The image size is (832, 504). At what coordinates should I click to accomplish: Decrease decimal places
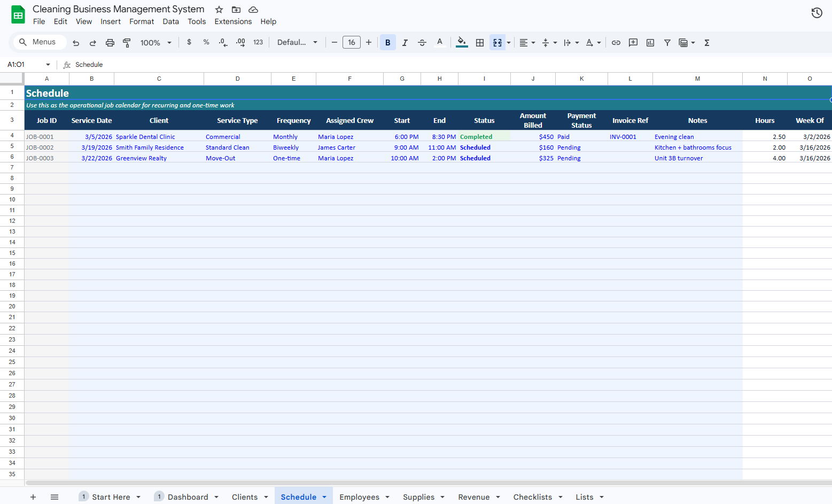click(x=223, y=42)
